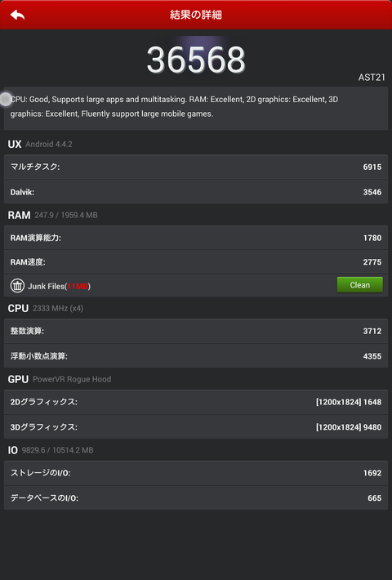The image size is (392, 580).
Task: Tap the AST21 device label
Action: tap(372, 78)
